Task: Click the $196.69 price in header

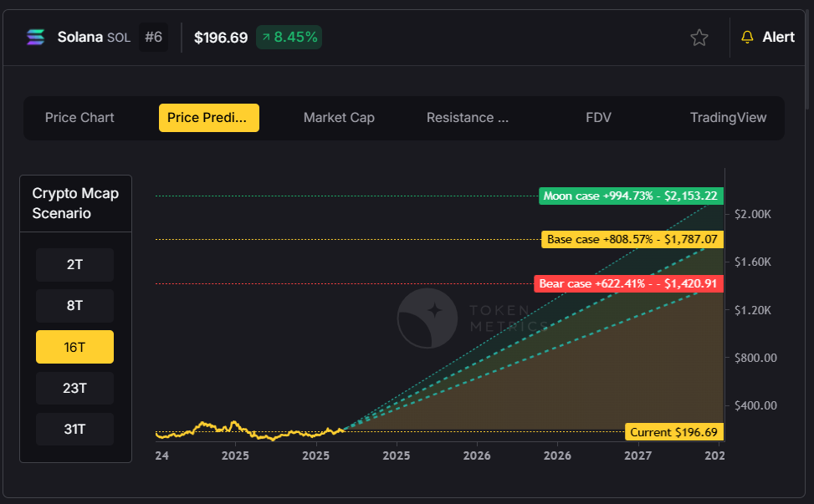Action: [x=221, y=38]
